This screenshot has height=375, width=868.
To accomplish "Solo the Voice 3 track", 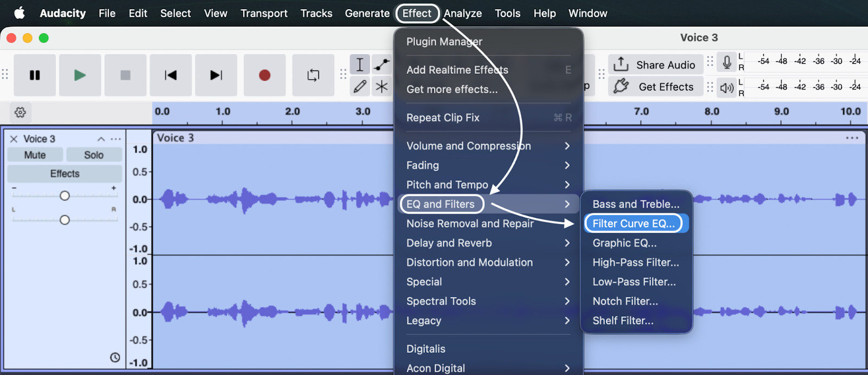I will tap(93, 155).
